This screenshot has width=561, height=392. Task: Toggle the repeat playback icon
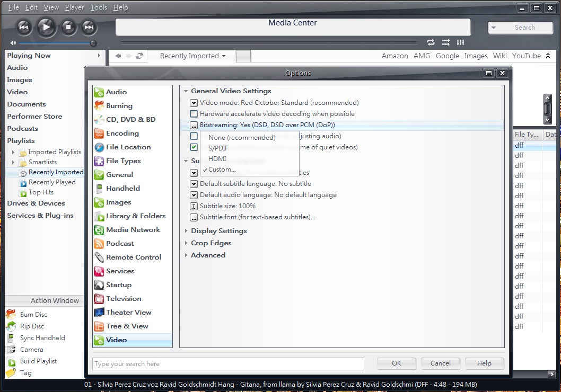pos(431,42)
